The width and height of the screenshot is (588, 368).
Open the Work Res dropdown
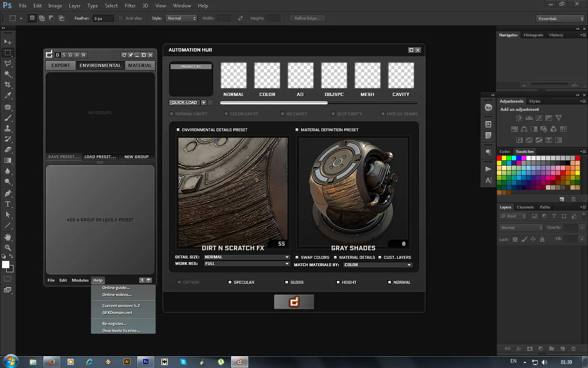pos(247,264)
